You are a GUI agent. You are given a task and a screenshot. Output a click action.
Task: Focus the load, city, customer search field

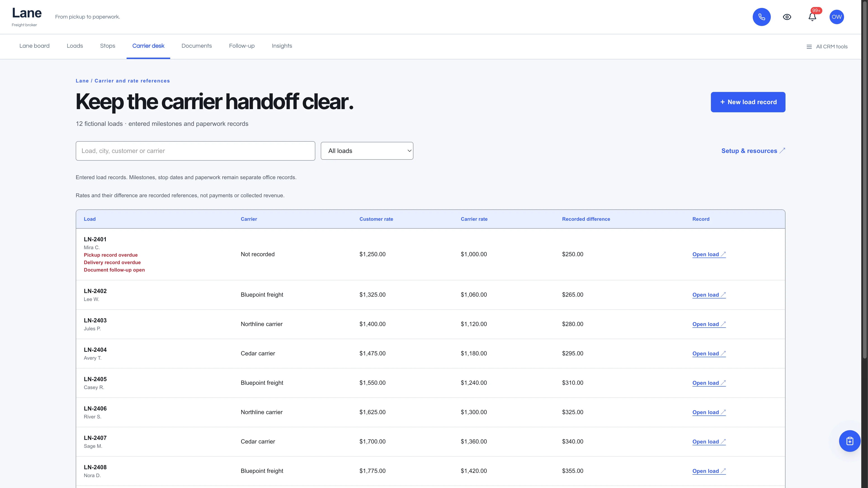pyautogui.click(x=196, y=151)
